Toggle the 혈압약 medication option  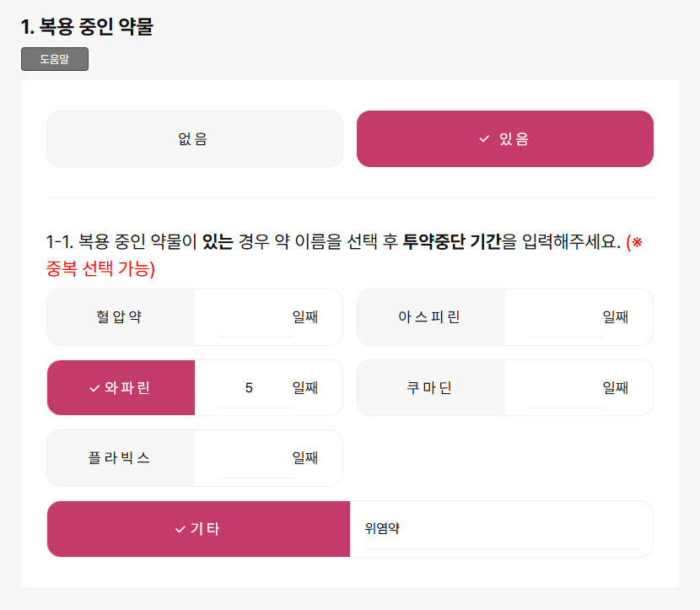(121, 317)
